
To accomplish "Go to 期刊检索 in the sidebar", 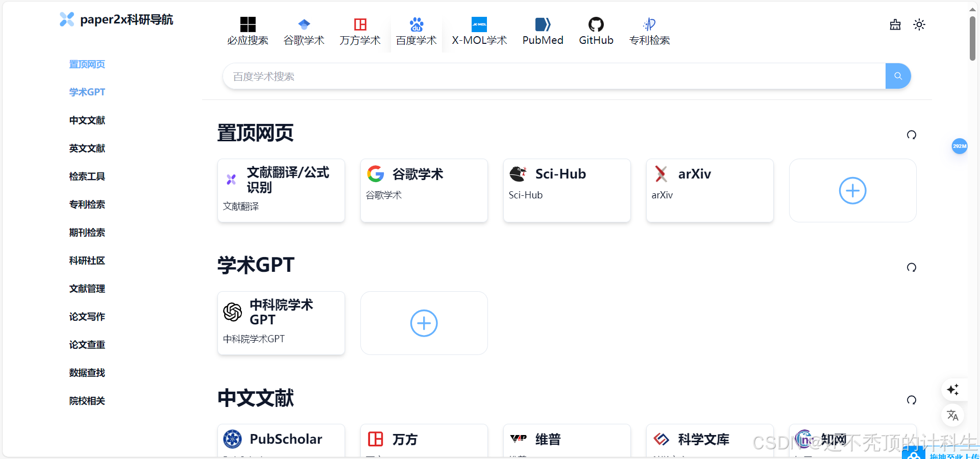I will [x=87, y=233].
